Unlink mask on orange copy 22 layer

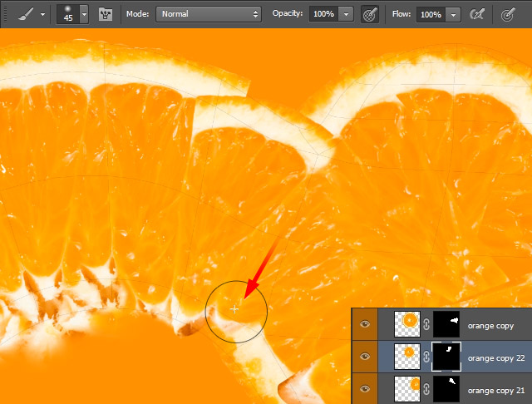[426, 357]
